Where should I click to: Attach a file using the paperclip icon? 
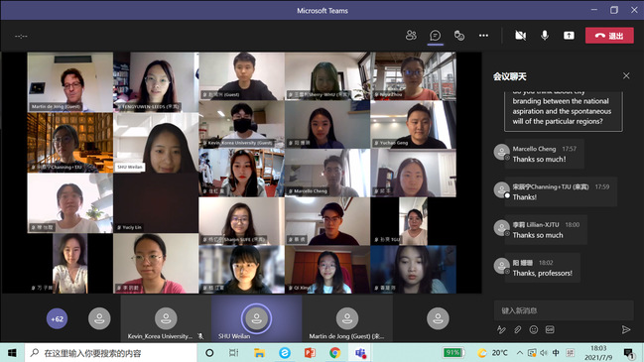point(518,329)
